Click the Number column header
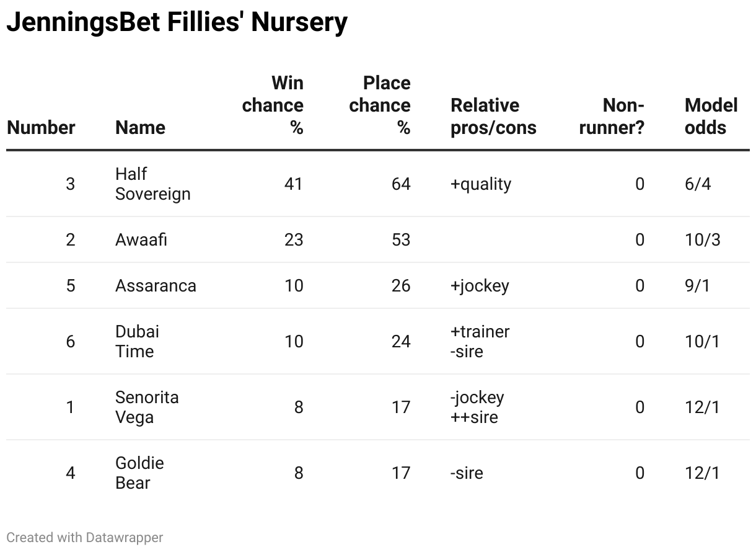Image resolution: width=756 pixels, height=552 pixels. 41,128
